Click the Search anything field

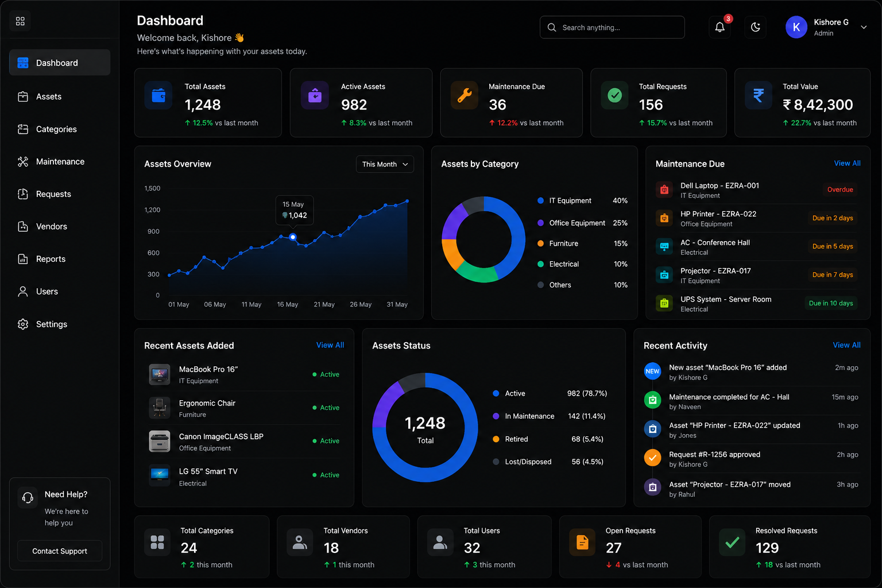pos(612,27)
